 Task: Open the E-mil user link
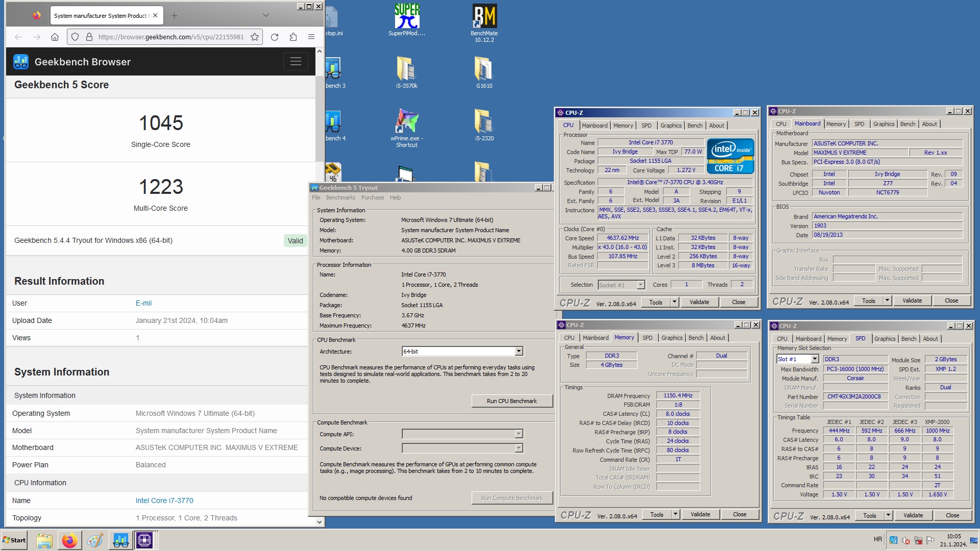143,303
